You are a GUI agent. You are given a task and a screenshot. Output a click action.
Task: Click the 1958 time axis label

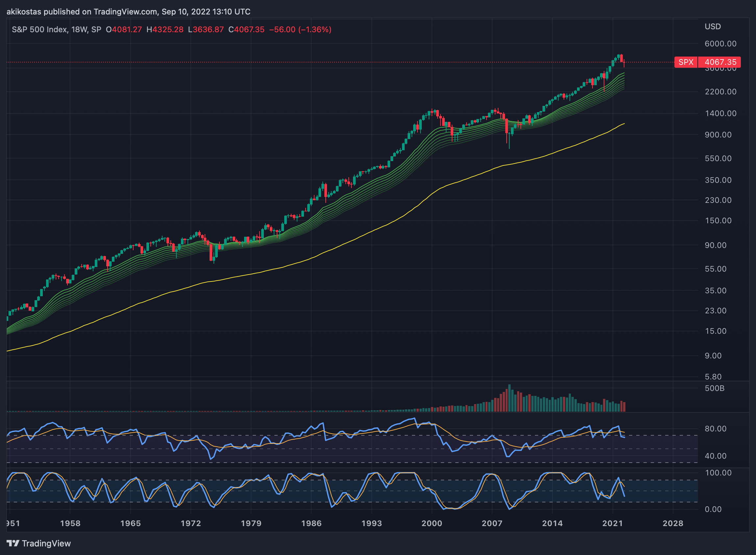70,523
